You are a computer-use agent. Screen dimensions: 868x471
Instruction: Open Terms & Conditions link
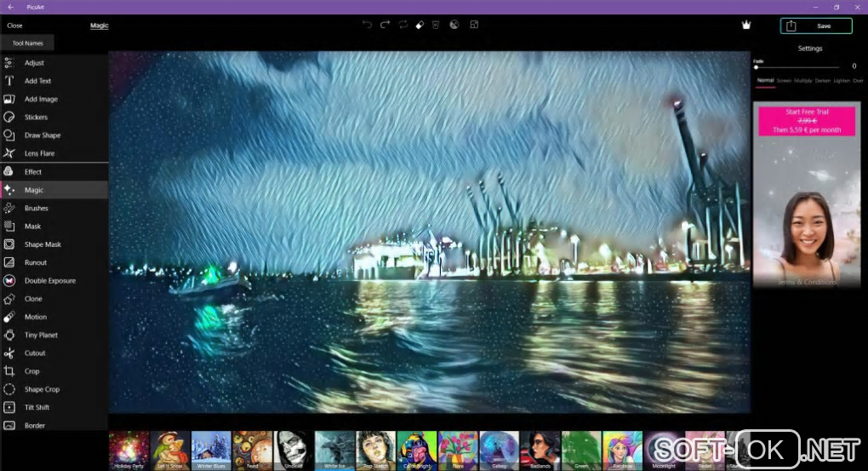coord(807,282)
